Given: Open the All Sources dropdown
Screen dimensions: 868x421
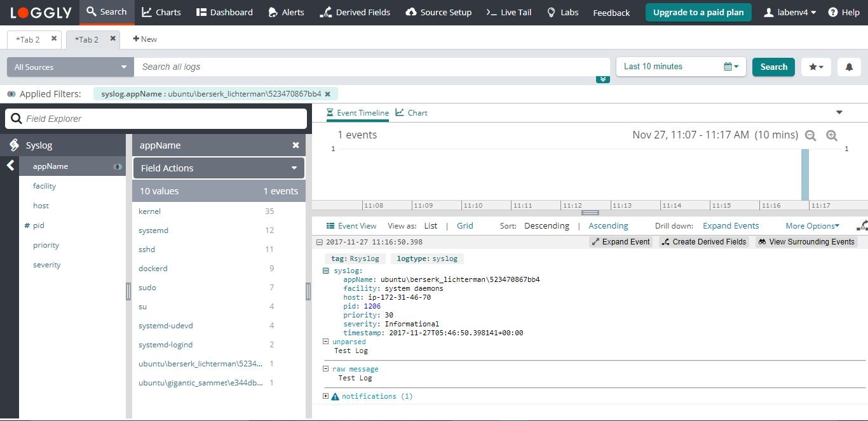Looking at the screenshot, I should (x=70, y=67).
